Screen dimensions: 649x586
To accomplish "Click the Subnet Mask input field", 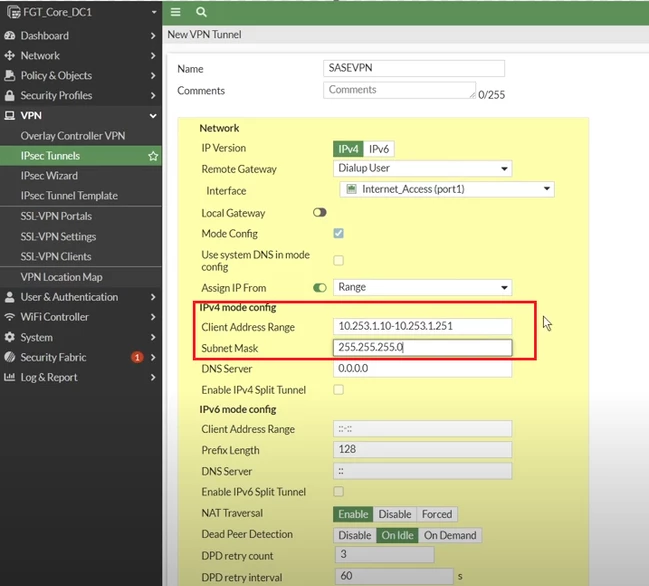I will 423,347.
